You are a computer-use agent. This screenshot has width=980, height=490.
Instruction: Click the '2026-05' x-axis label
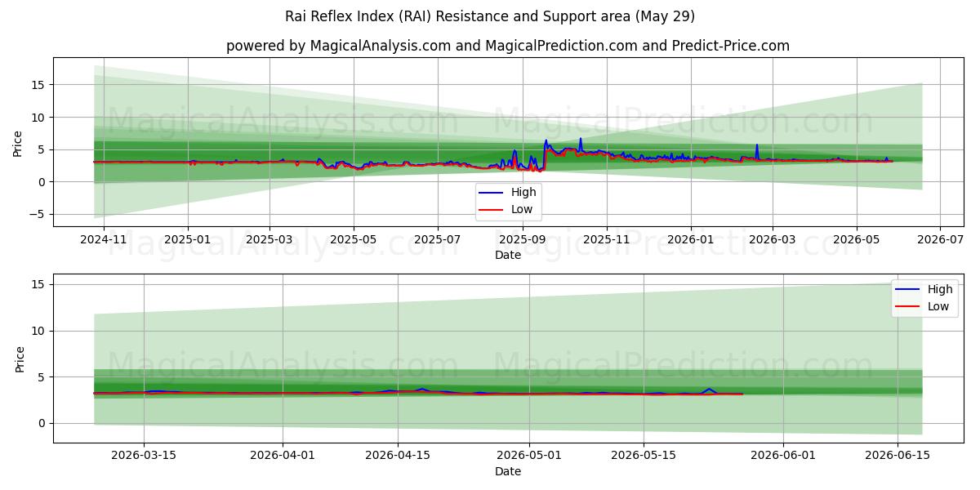click(x=856, y=241)
